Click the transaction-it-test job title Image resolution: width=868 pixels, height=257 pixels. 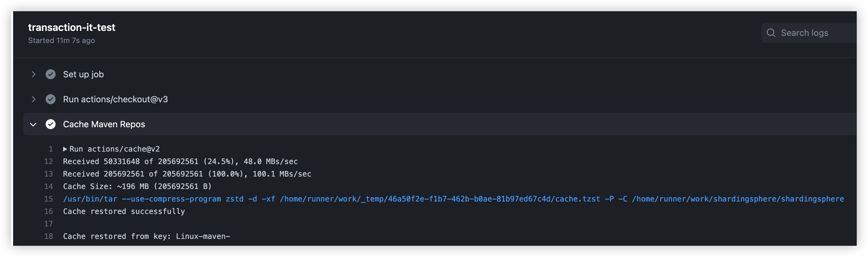click(72, 27)
